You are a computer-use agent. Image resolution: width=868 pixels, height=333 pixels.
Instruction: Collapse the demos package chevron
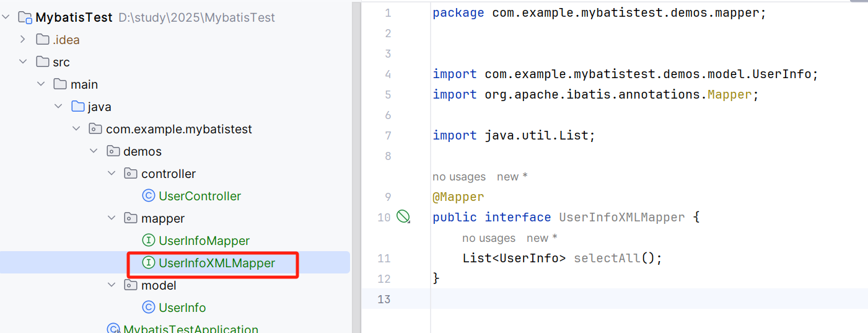coord(94,151)
